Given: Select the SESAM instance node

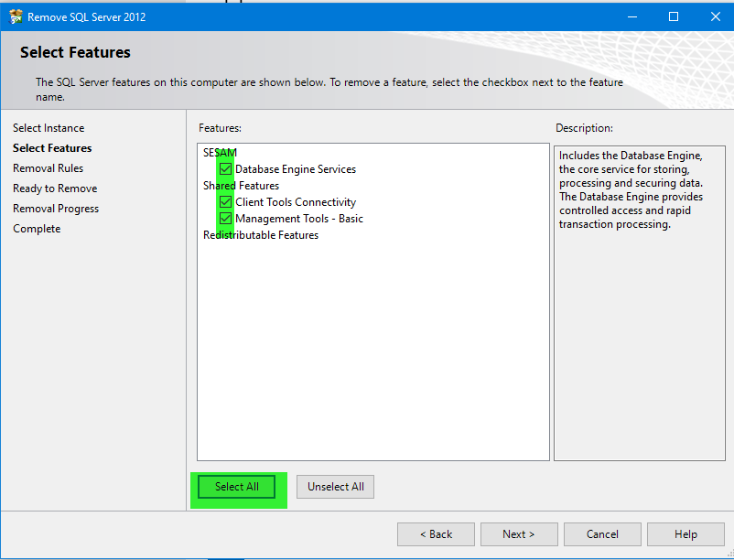Looking at the screenshot, I should coord(220,153).
